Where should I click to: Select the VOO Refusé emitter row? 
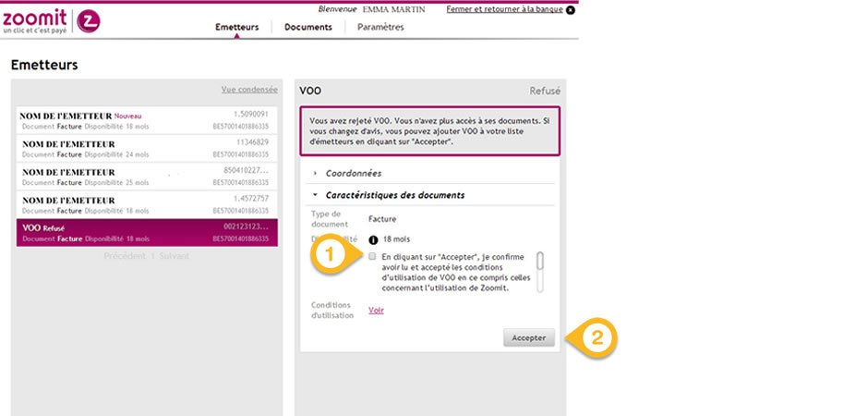click(x=148, y=233)
